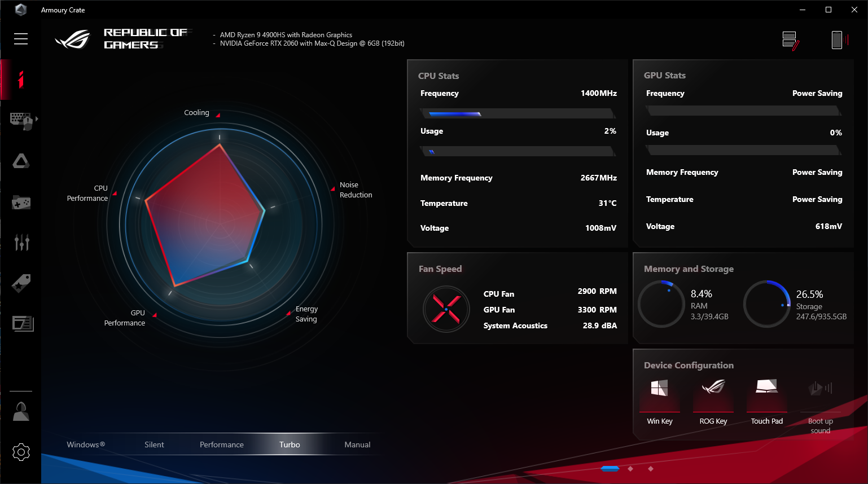Click the GPU Stats panel heading
This screenshot has height=484, width=868.
point(665,75)
